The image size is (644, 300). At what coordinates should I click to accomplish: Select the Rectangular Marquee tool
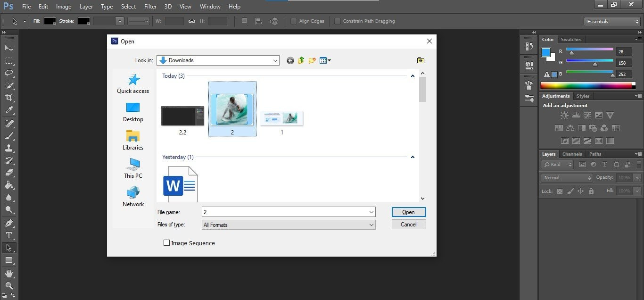tap(9, 61)
